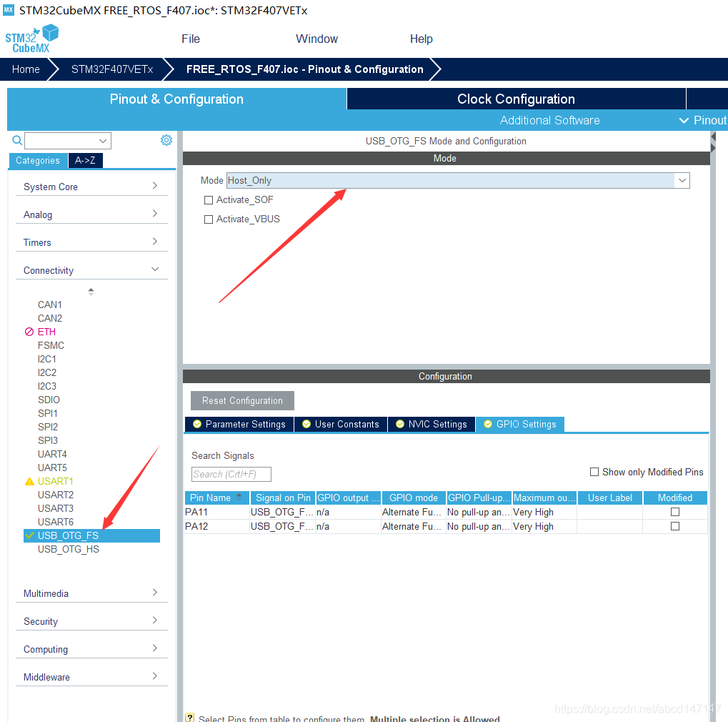Open the Window menu
This screenshot has height=722, width=728.
tap(316, 39)
